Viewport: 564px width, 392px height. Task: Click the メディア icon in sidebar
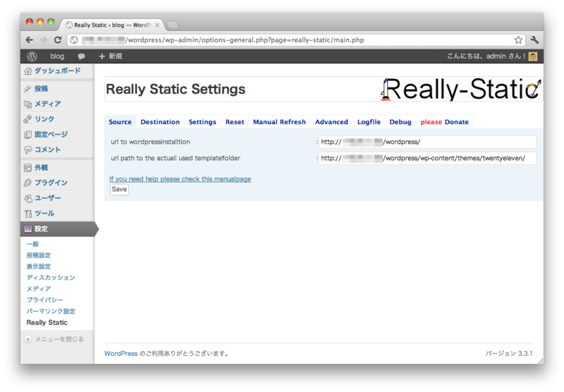coord(27,104)
